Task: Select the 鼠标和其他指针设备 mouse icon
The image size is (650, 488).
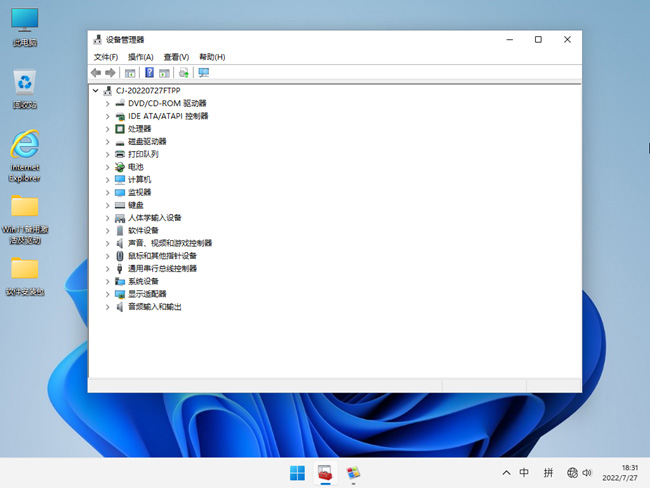Action: (120, 256)
